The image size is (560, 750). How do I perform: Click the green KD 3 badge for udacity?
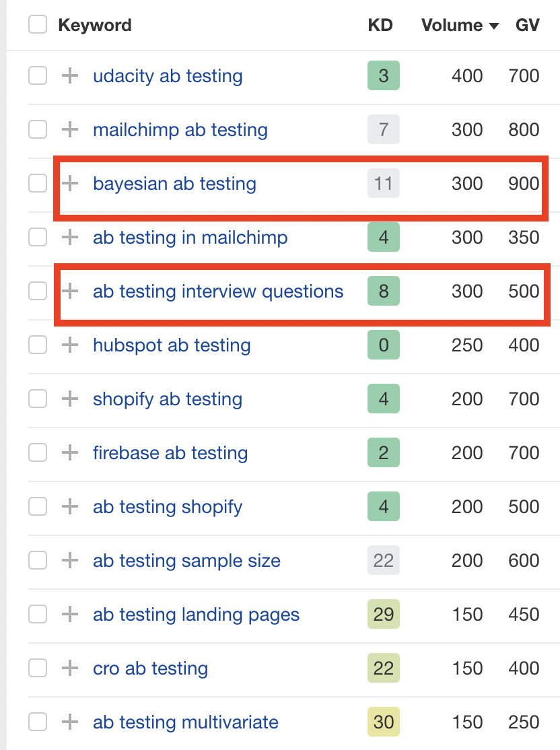tap(384, 75)
